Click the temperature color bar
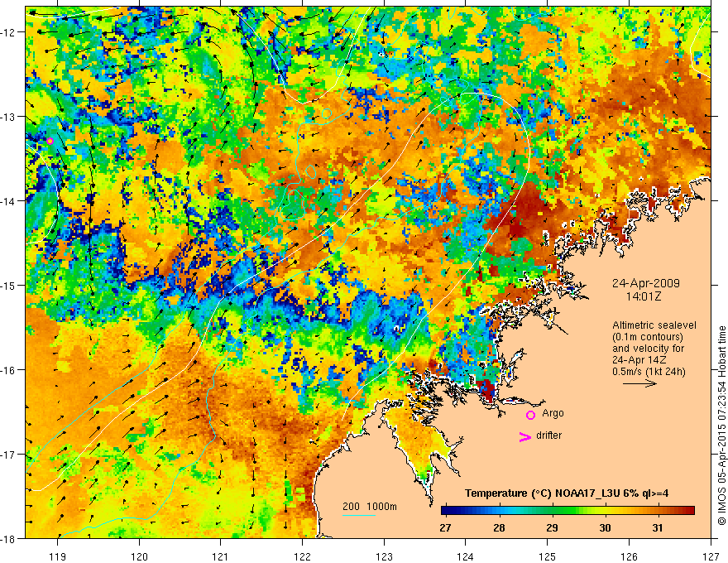728x563 pixels. pyautogui.click(x=568, y=511)
